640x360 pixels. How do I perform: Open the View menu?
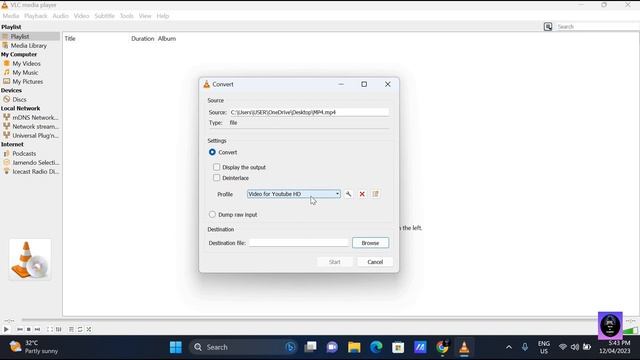[145, 16]
